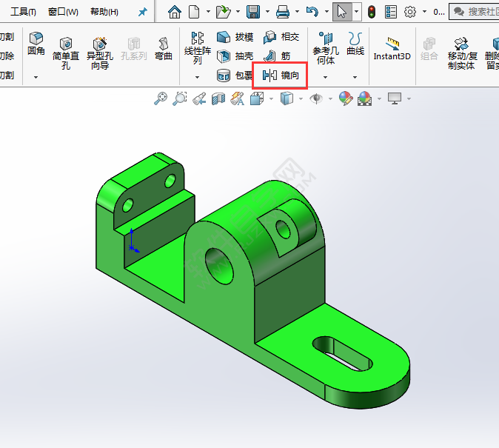Toggle Instant3D mode
Image resolution: width=499 pixels, height=448 pixels.
392,49
